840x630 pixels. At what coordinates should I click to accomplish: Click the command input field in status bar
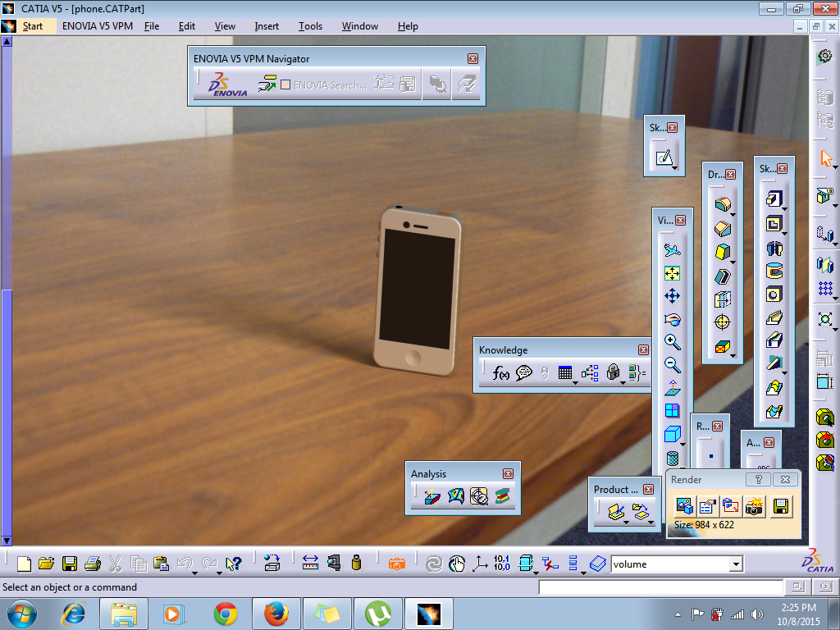[660, 587]
